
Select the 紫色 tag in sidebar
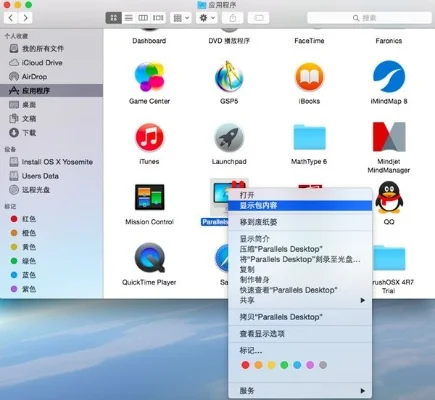51,289
